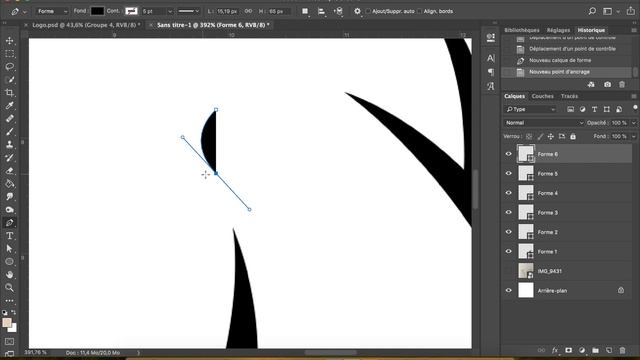
Task: Select the Eraser tool
Action: (9, 171)
